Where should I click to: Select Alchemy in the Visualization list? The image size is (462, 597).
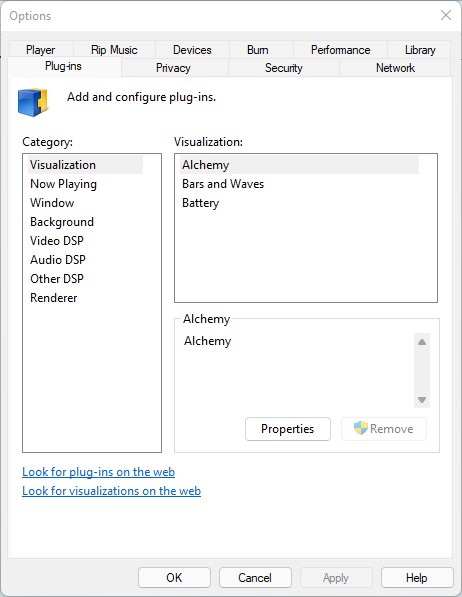click(299, 165)
